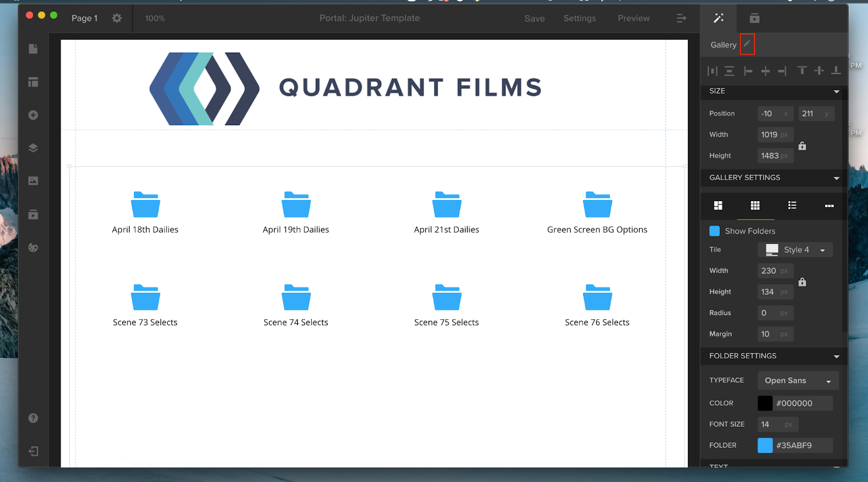Distribute horizontally alignment icon
The image size is (868, 482).
coord(712,70)
